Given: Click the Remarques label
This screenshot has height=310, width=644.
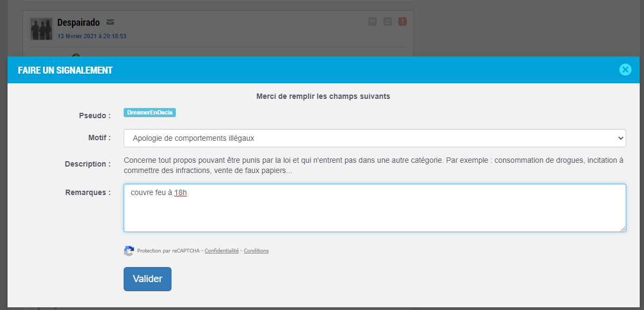Looking at the screenshot, I should pyautogui.click(x=88, y=192).
